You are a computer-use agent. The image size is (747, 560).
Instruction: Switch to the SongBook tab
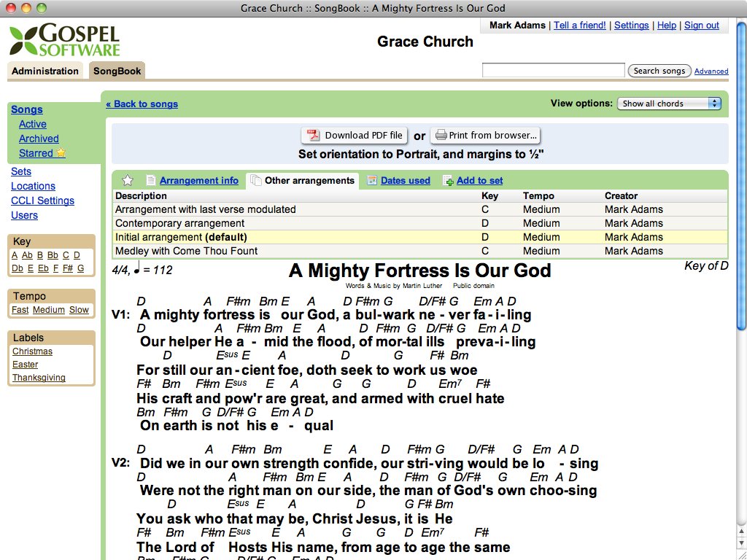[117, 71]
